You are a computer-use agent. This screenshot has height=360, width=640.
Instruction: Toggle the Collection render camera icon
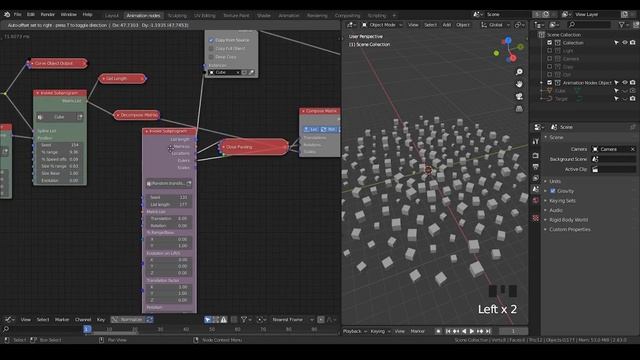[633, 43]
